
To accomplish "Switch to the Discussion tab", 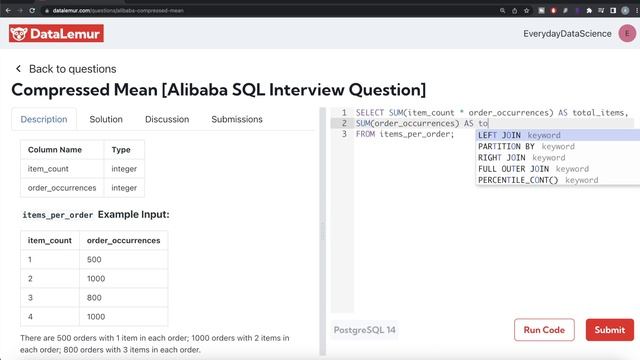I will [x=167, y=119].
